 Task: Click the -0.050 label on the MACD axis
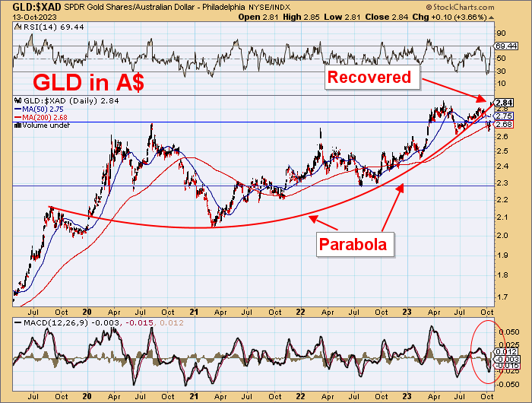[x=508, y=385]
